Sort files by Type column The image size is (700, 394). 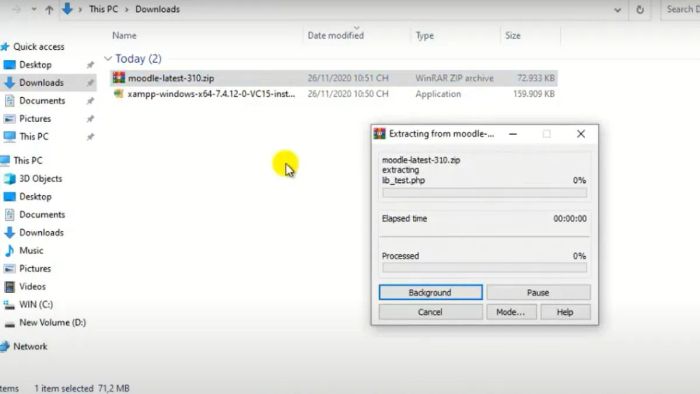(425, 35)
